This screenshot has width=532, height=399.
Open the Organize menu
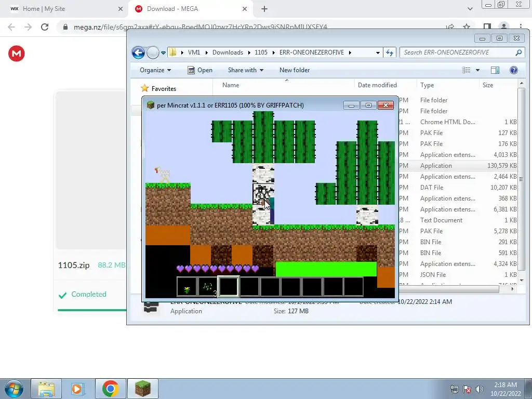[x=155, y=70]
